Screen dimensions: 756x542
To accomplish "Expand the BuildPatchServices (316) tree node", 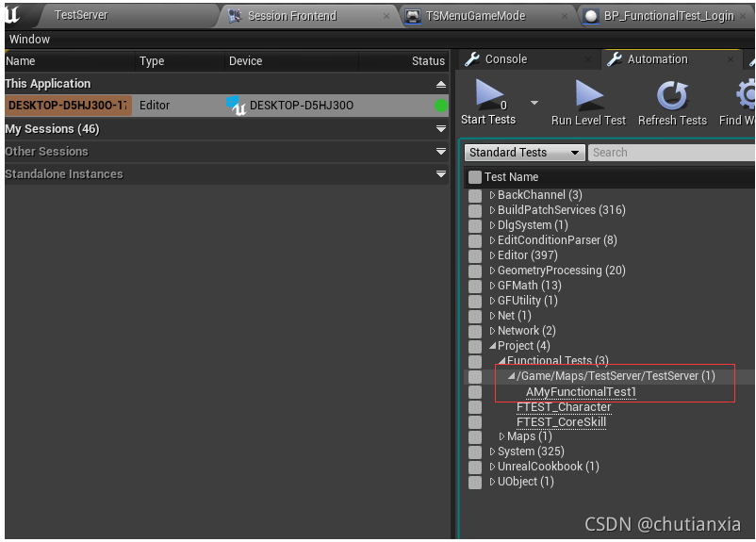I will click(492, 210).
